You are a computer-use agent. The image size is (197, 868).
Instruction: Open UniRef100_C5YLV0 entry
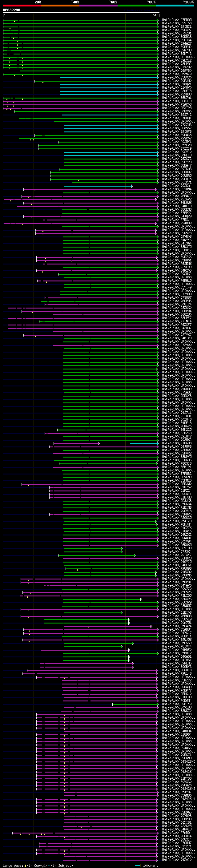click(177, 145)
